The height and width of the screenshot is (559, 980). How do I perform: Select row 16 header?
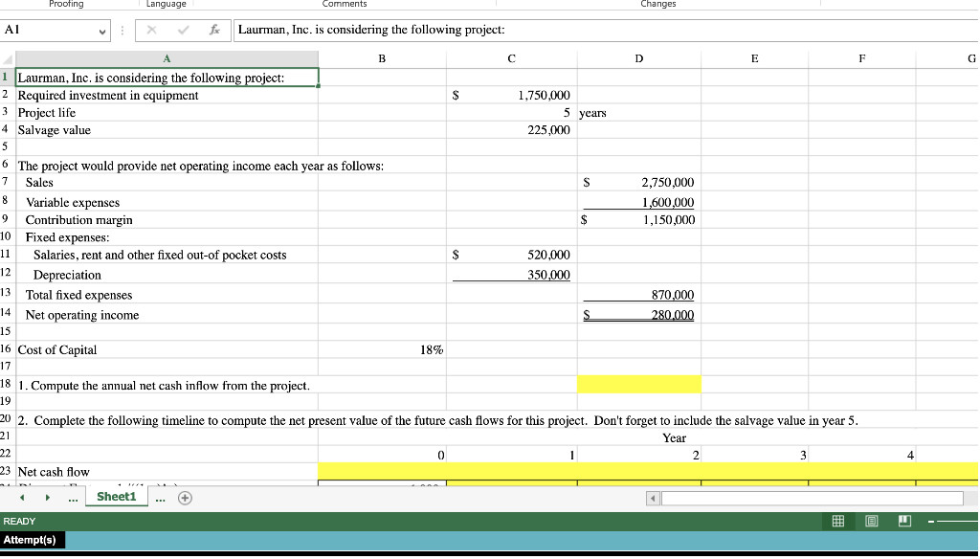click(6, 349)
